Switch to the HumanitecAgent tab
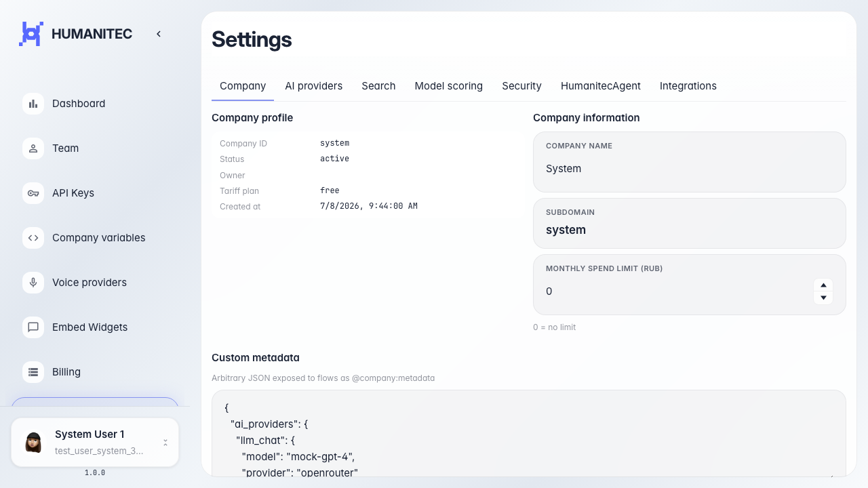This screenshot has height=488, width=868. 601,86
